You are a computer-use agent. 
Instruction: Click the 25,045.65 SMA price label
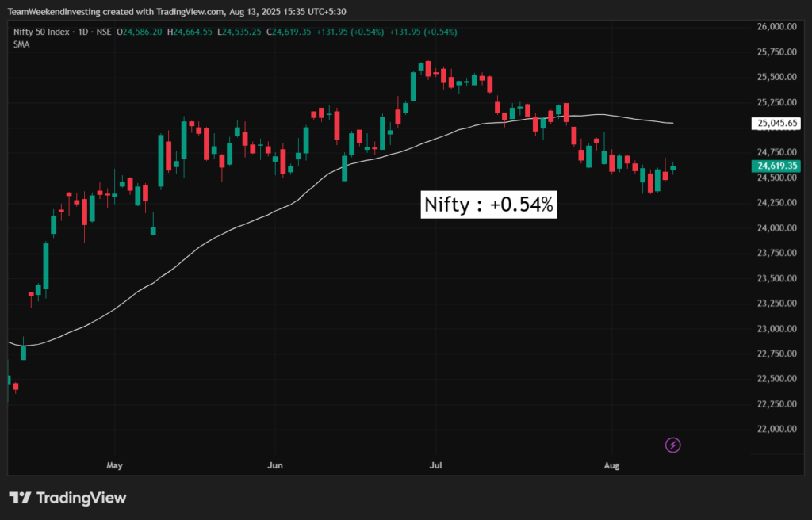click(x=776, y=124)
